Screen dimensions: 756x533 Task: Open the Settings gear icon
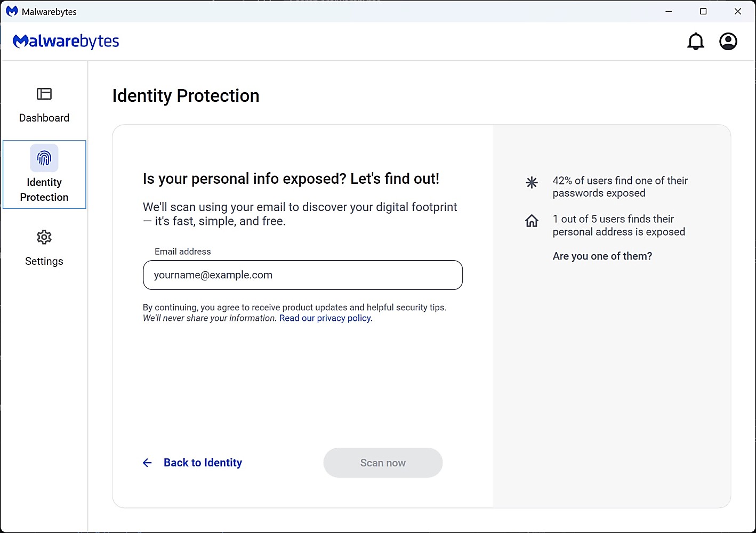point(44,237)
